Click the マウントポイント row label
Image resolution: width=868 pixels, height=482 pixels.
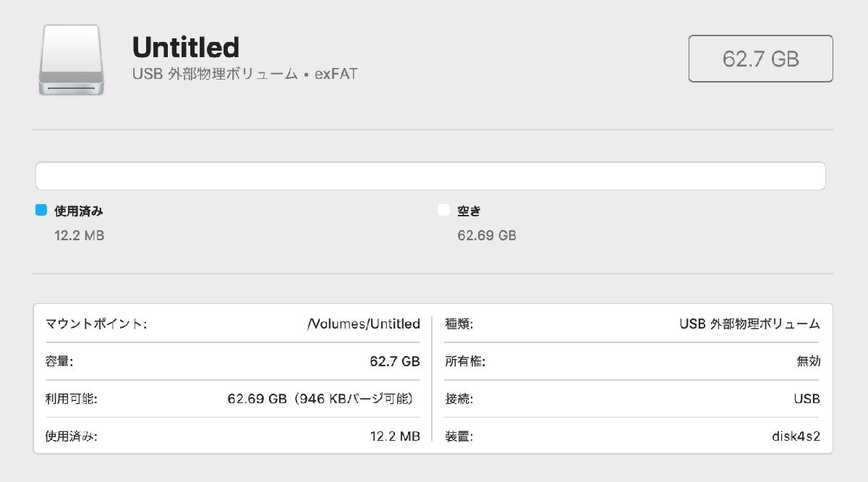(x=96, y=324)
